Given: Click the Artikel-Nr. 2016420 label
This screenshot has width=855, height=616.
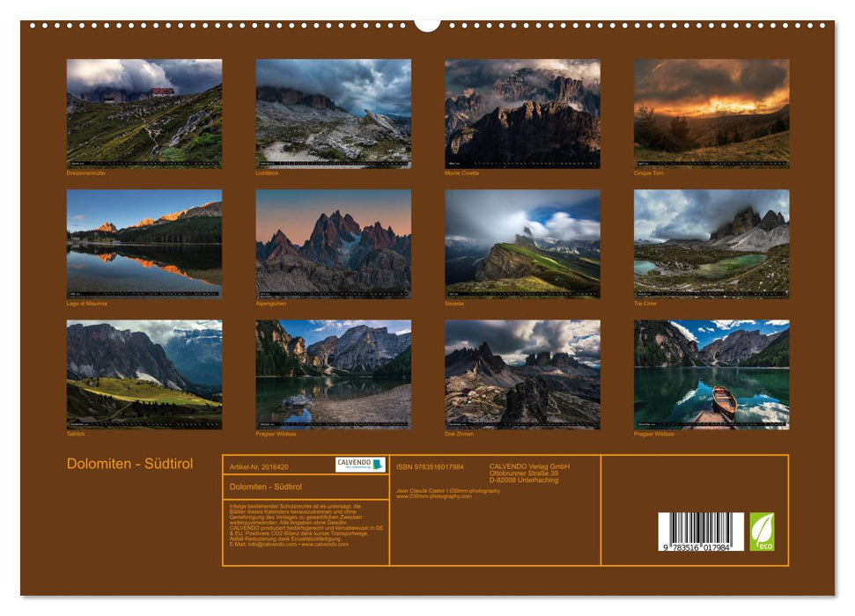Looking at the screenshot, I should click(260, 466).
